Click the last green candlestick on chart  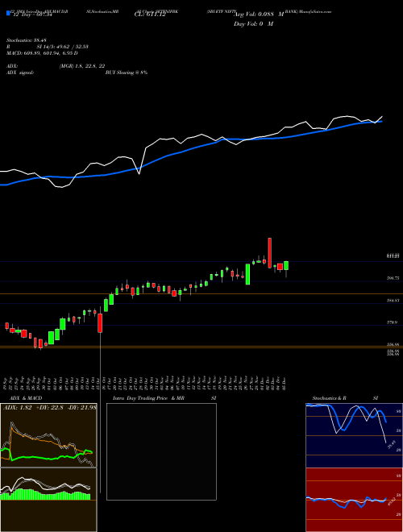(286, 266)
